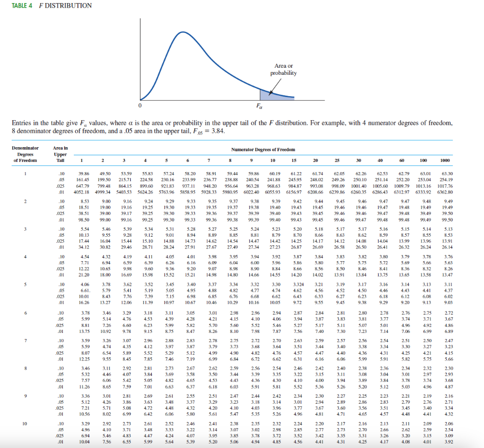Click the cell value '4052.18'
Screen dimensions: 484x448
point(81,192)
